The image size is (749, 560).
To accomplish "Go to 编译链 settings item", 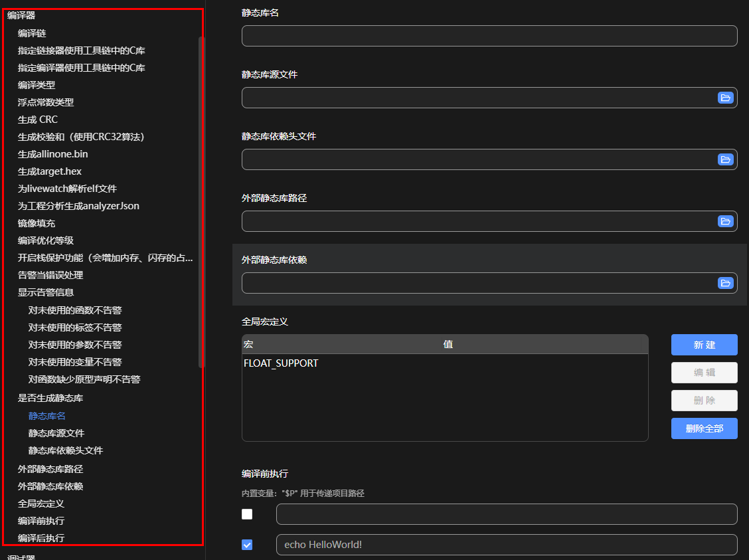I will (x=32, y=33).
